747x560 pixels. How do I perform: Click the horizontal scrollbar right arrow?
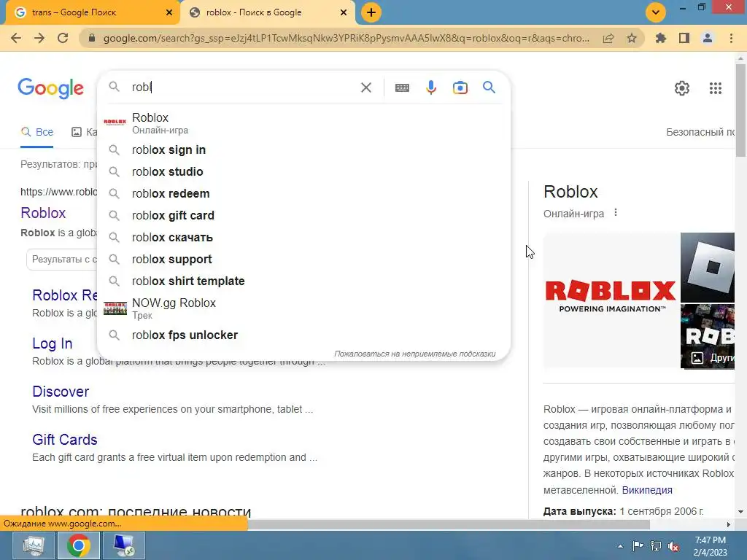click(x=728, y=524)
